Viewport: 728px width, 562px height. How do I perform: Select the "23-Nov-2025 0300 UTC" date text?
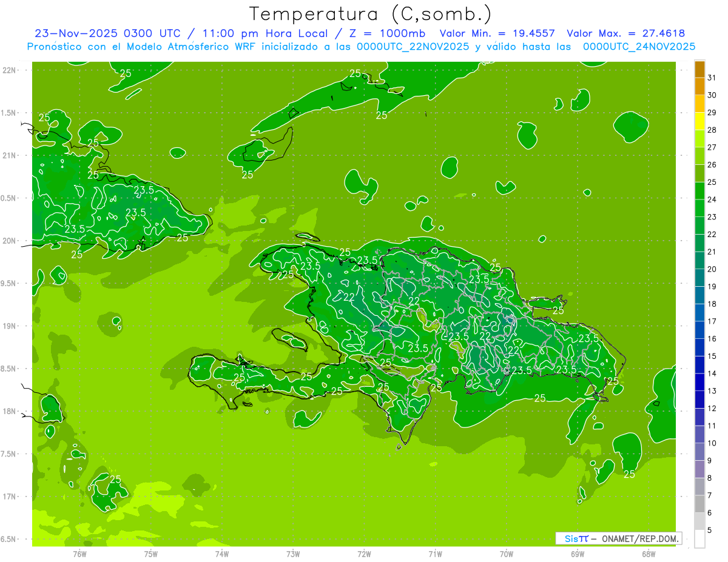109,34
